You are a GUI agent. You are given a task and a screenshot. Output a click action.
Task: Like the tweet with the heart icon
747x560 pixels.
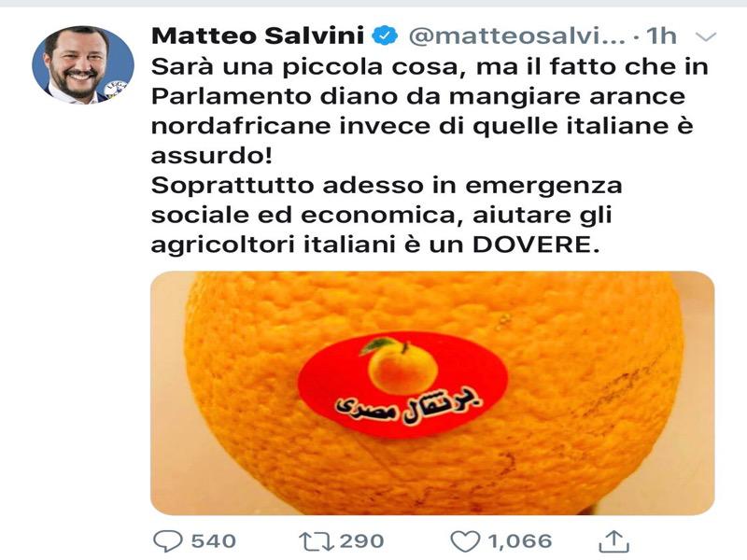click(x=465, y=542)
